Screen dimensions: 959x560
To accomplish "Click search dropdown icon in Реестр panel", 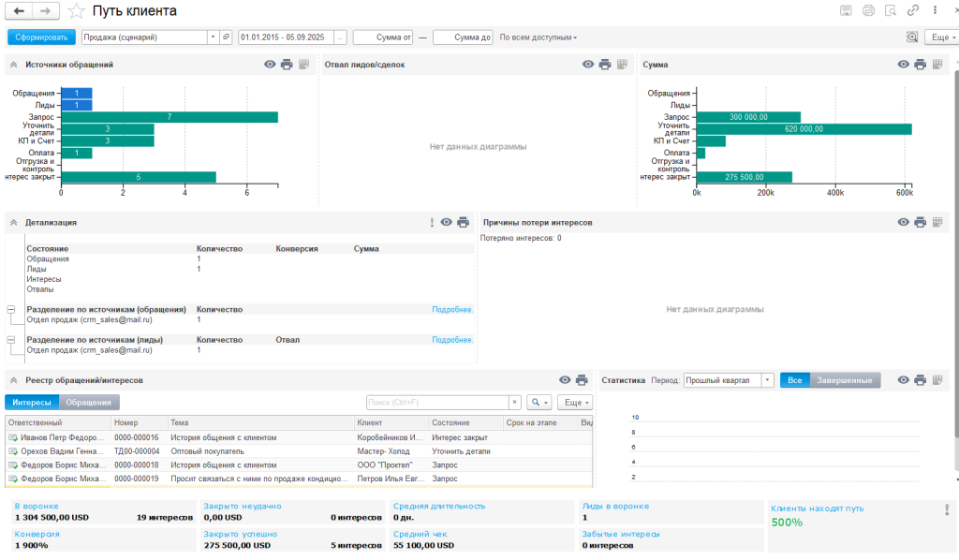I will coord(539,402).
